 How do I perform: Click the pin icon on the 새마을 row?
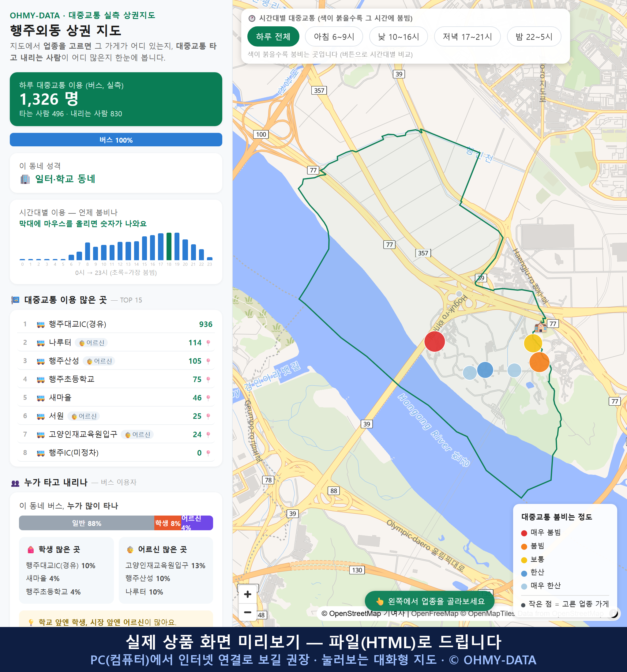click(208, 398)
